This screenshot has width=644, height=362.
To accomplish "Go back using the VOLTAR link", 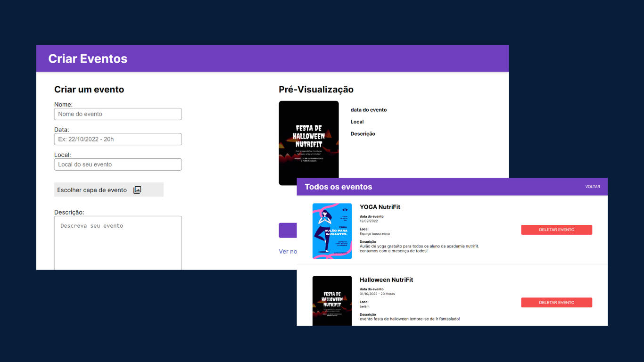I will point(593,187).
